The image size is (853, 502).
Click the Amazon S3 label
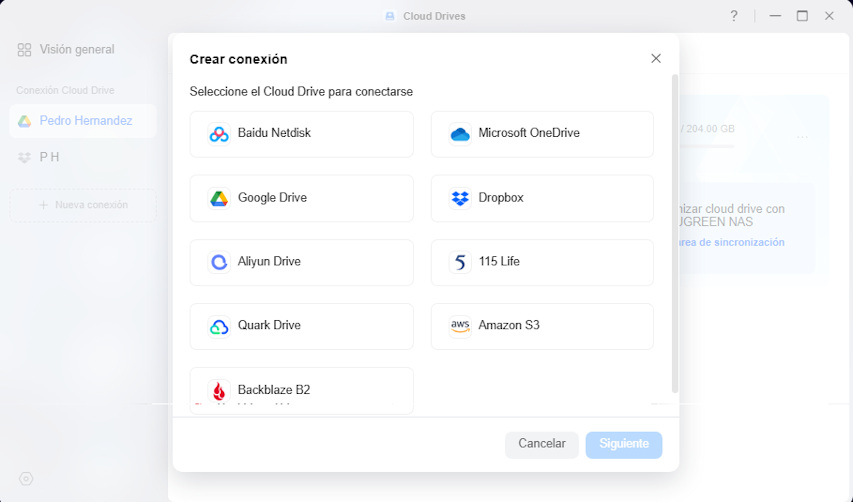click(509, 325)
